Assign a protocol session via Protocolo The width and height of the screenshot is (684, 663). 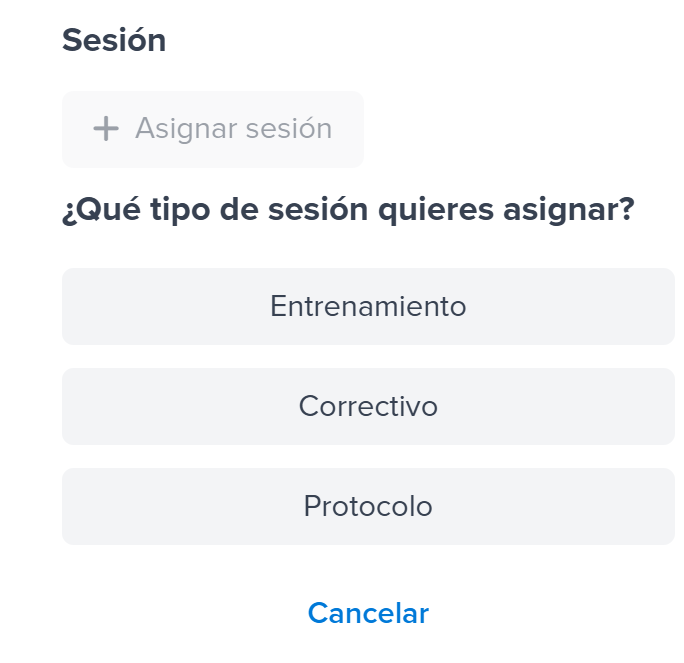click(x=368, y=506)
